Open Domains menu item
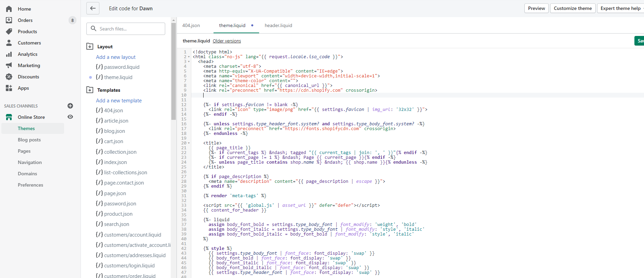 (x=27, y=174)
